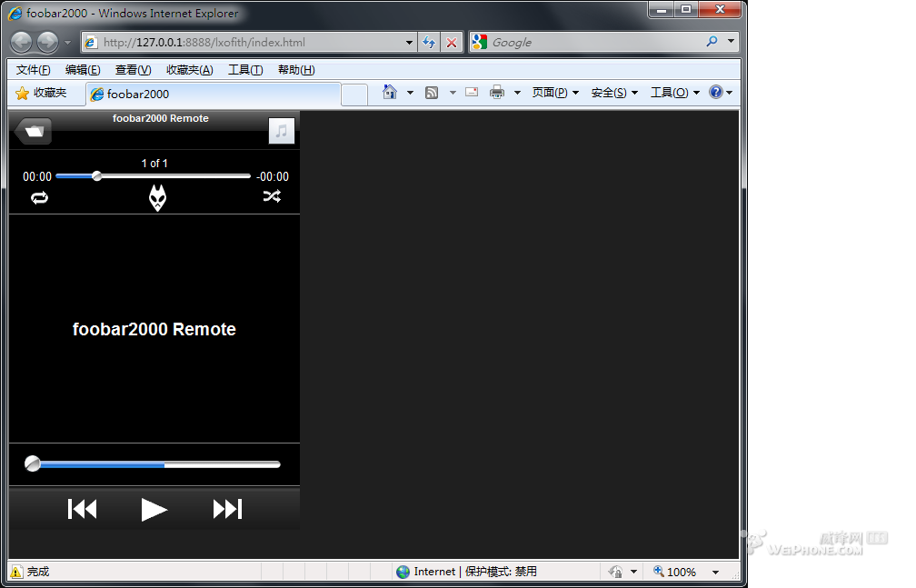Maximize the Internet Explorer window
This screenshot has height=588, width=916.
pos(686,9)
